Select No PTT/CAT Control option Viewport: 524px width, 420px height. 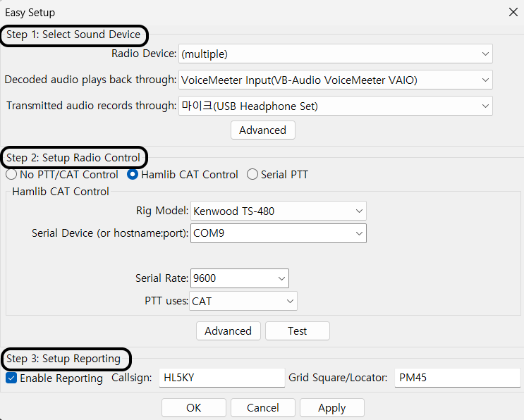(x=12, y=175)
